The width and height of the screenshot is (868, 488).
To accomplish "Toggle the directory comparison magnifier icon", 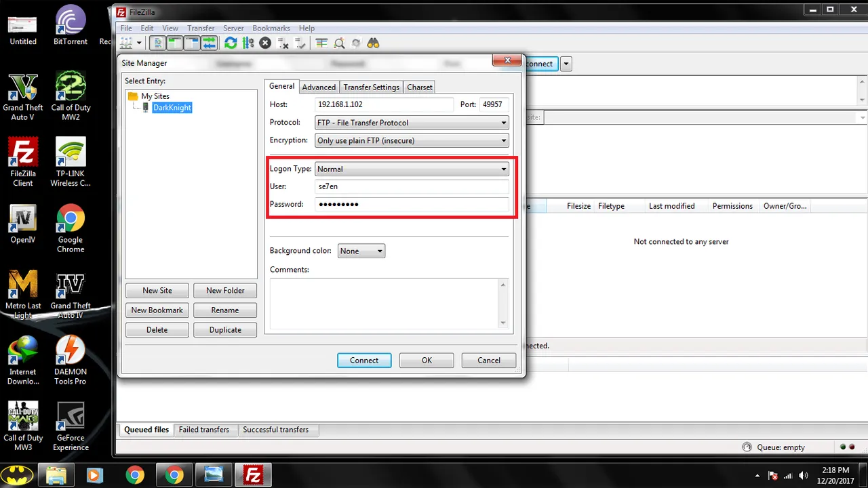I will [x=338, y=43].
